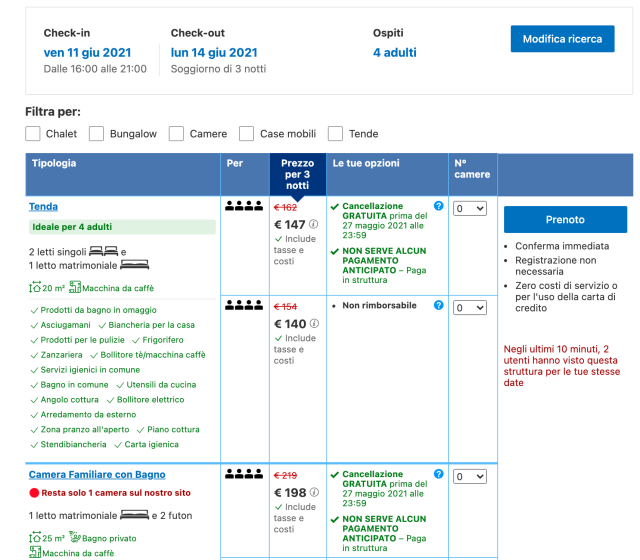Click help icon beside Tenda free cancellation

[x=438, y=206]
